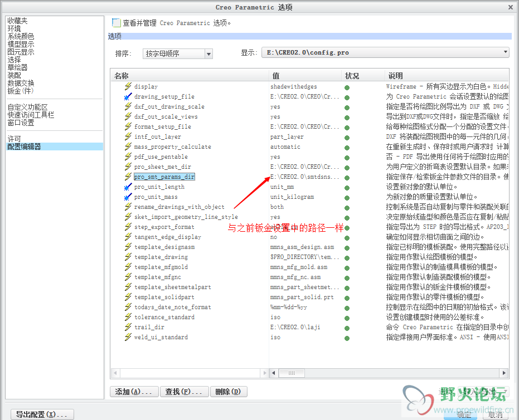The image size is (519, 420).
Task: Click value mmns_asm_design.asm
Action: tap(302, 247)
